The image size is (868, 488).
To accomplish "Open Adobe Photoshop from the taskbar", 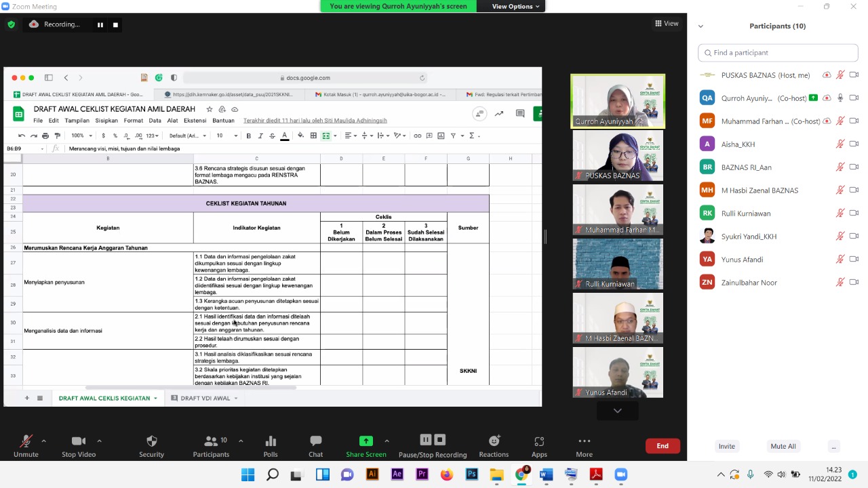I will pyautogui.click(x=471, y=474).
